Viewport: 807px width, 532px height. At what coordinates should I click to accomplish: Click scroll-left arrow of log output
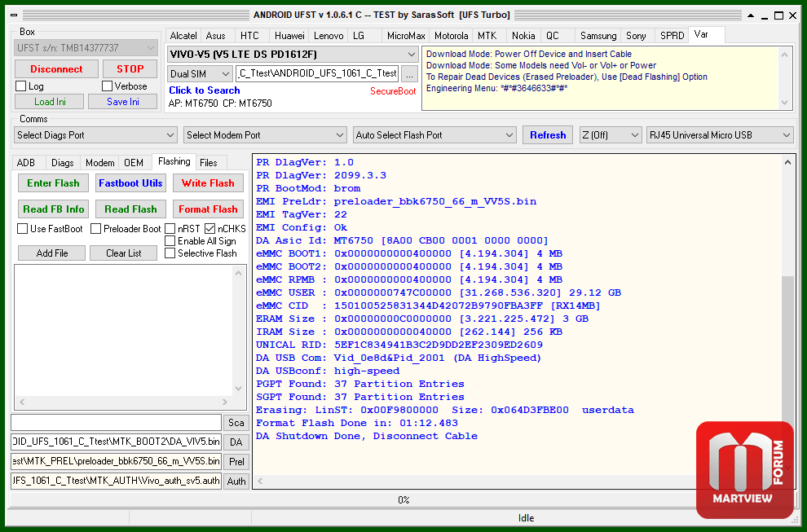point(260,481)
